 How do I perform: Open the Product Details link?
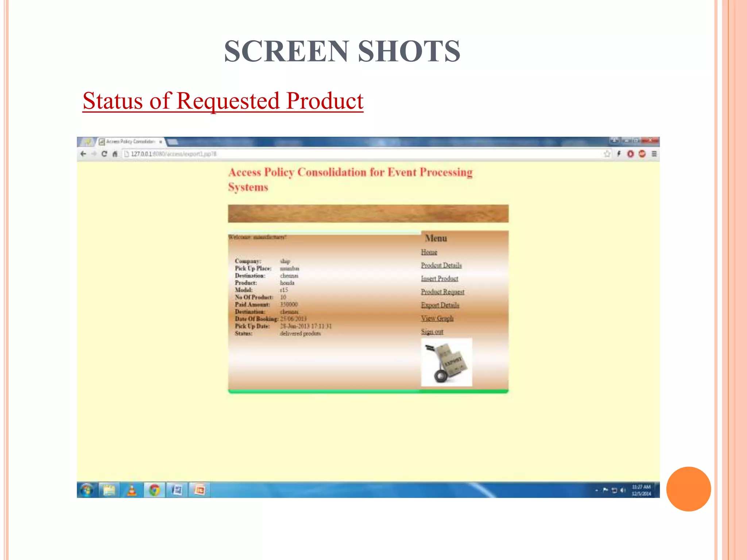pyautogui.click(x=441, y=265)
